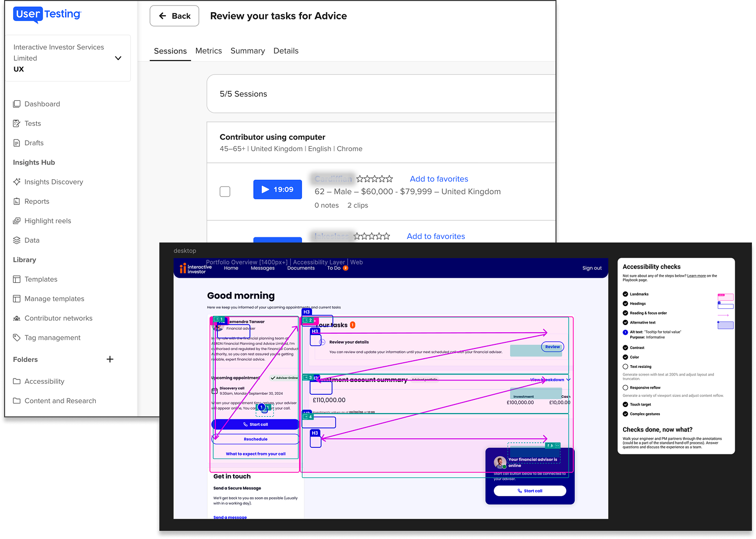This screenshot has height=539, width=756.
Task: Open Highlight reels
Action: pos(42,221)
